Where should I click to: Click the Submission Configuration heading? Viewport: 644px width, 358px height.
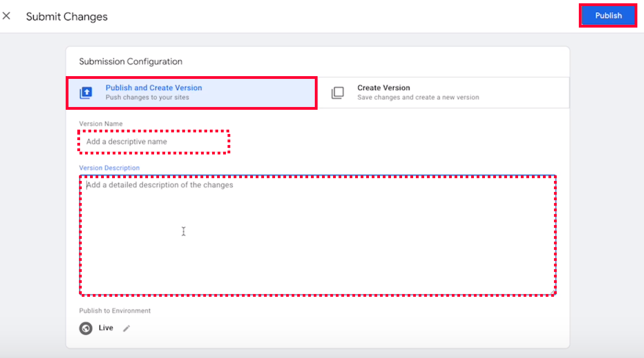click(130, 62)
